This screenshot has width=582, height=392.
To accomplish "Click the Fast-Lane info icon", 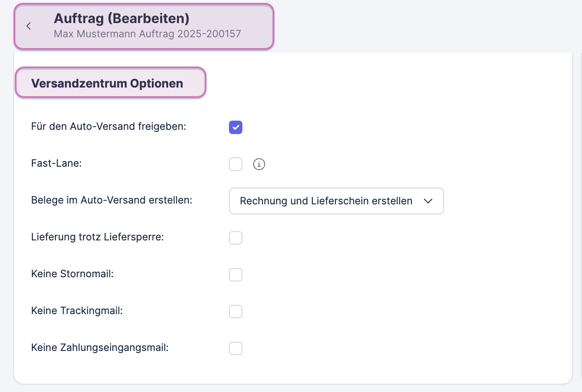I will point(259,164).
